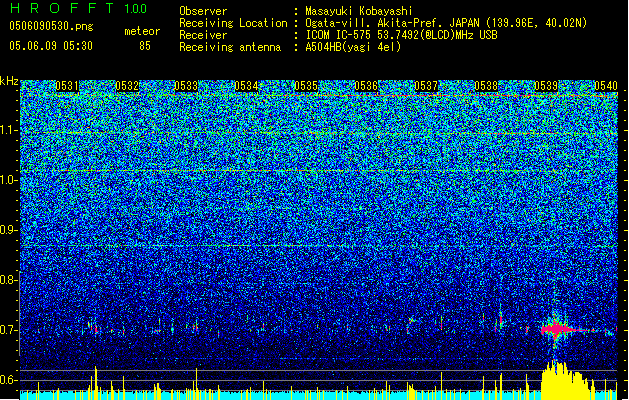Viewport: 629px width, 400px height.
Task: Click the Receiving antenna label
Action: pos(230,47)
